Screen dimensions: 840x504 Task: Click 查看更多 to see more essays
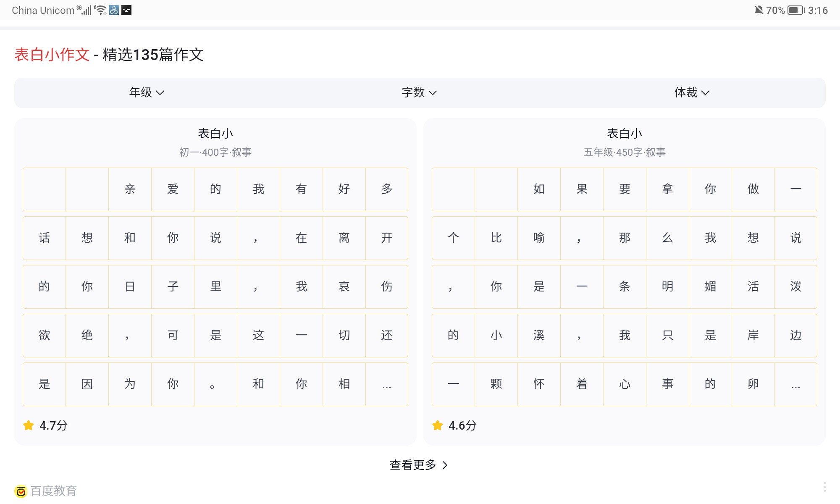pos(413,465)
